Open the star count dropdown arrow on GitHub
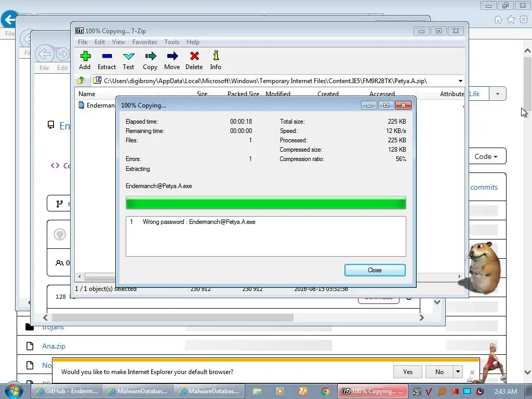Image resolution: width=532 pixels, height=399 pixels. [498, 94]
